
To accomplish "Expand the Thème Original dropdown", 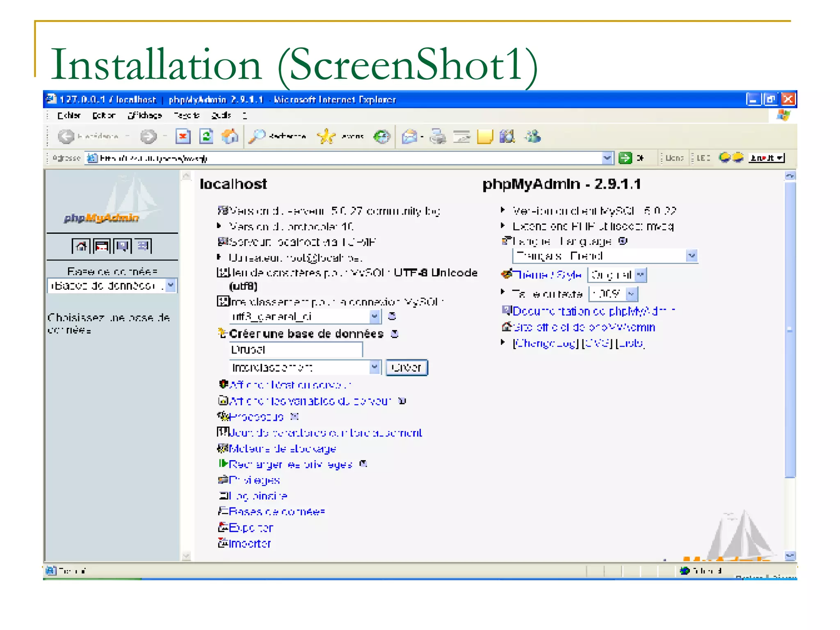I will tap(641, 275).
